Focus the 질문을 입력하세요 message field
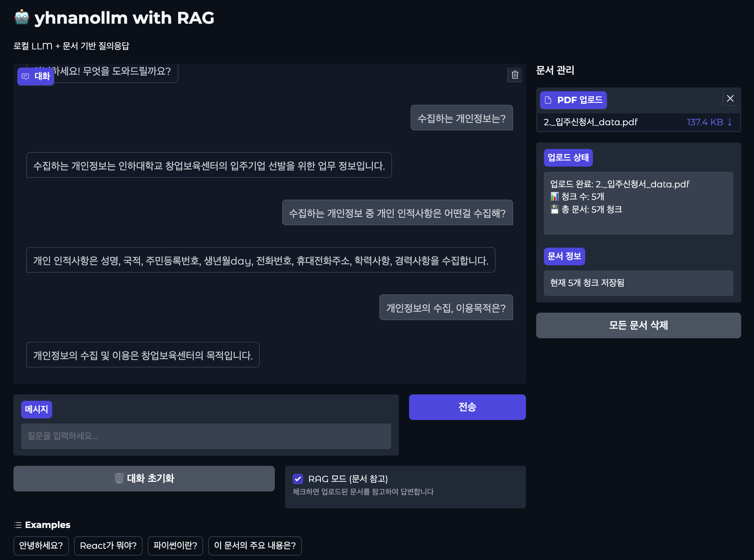Viewport: 754px width, 560px height. click(x=206, y=436)
